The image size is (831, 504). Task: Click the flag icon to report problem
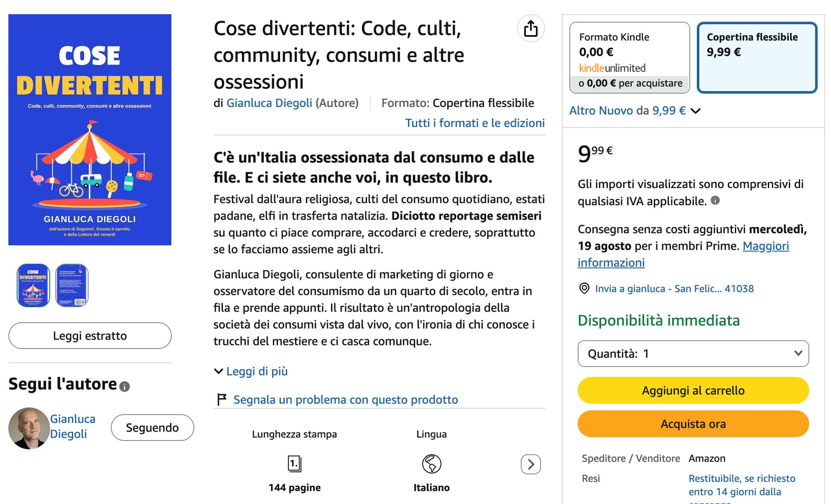coord(222,400)
